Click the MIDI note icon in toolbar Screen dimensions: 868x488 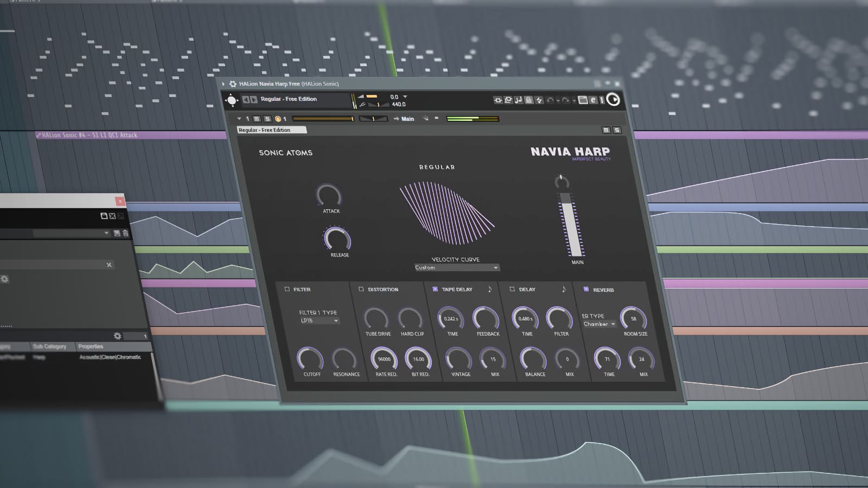pyautogui.click(x=519, y=100)
